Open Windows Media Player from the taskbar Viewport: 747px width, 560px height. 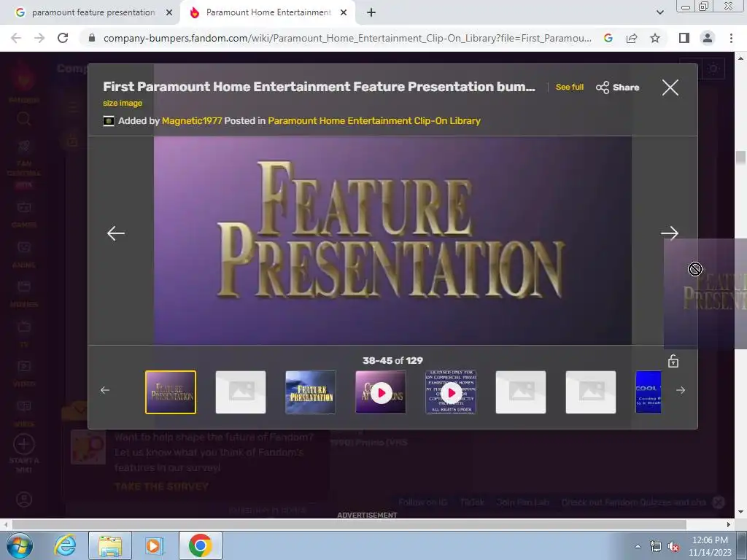coord(155,545)
